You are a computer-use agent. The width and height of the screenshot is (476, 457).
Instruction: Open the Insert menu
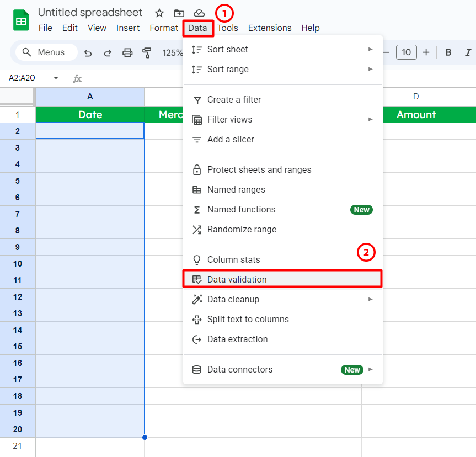coord(128,28)
